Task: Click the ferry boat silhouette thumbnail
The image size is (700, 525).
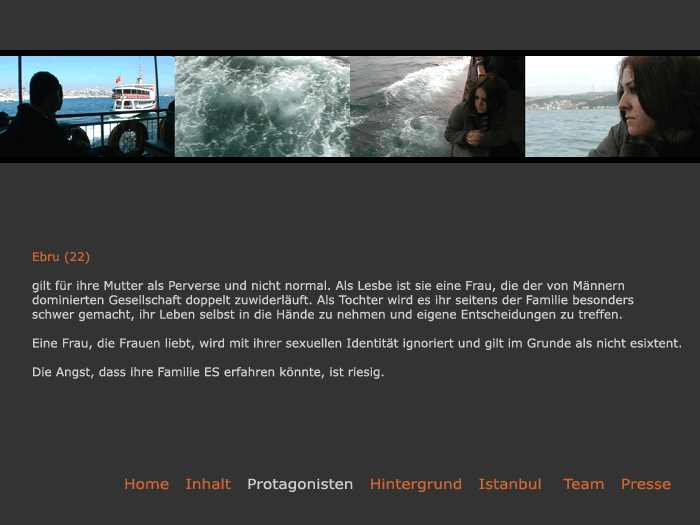Action: click(87, 106)
